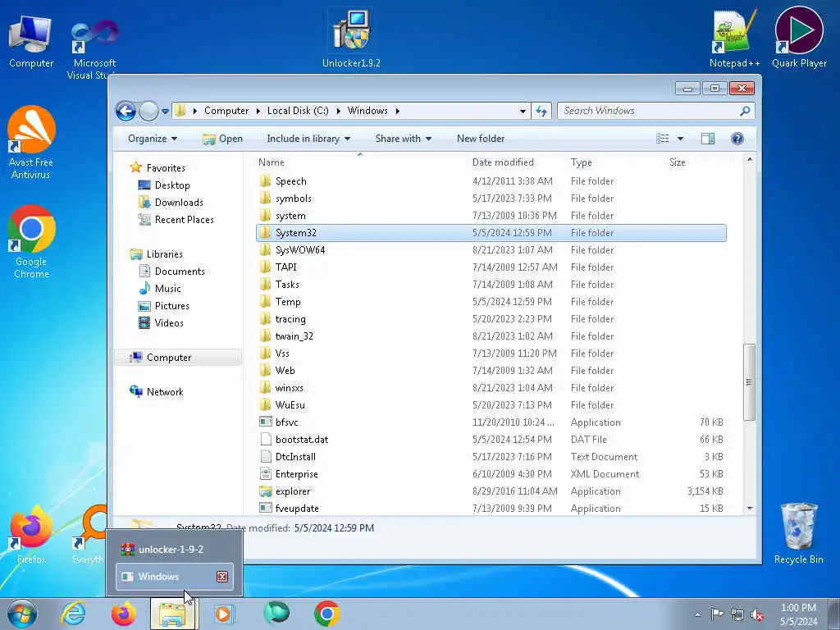
Task: Open the Organize menu
Action: point(153,139)
